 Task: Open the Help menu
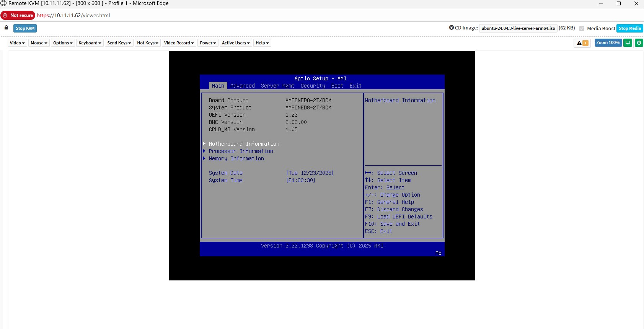262,43
